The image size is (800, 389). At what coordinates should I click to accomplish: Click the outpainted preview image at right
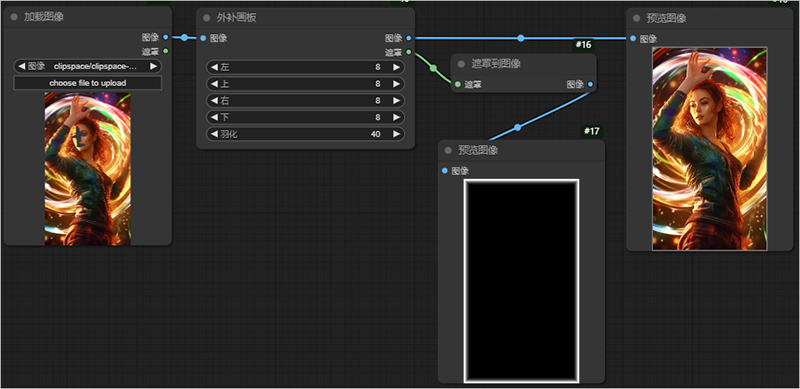(x=709, y=149)
